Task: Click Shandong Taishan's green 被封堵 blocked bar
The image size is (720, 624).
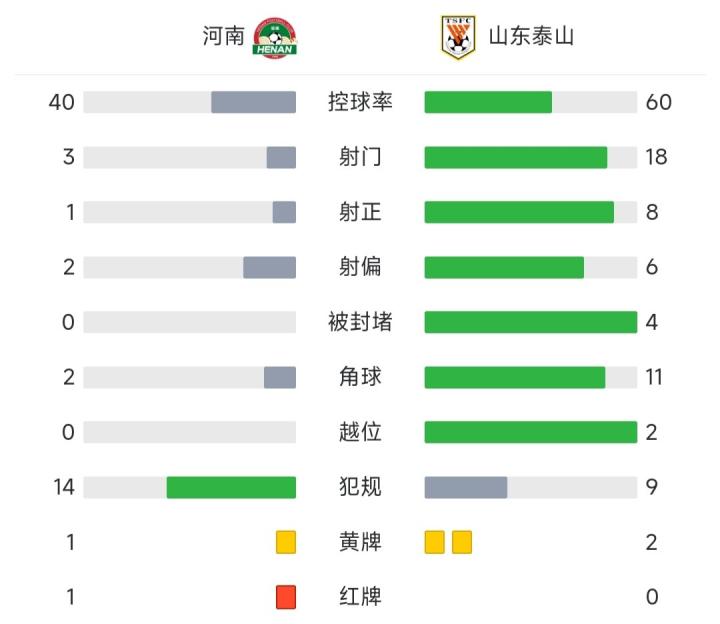Action: tap(530, 322)
